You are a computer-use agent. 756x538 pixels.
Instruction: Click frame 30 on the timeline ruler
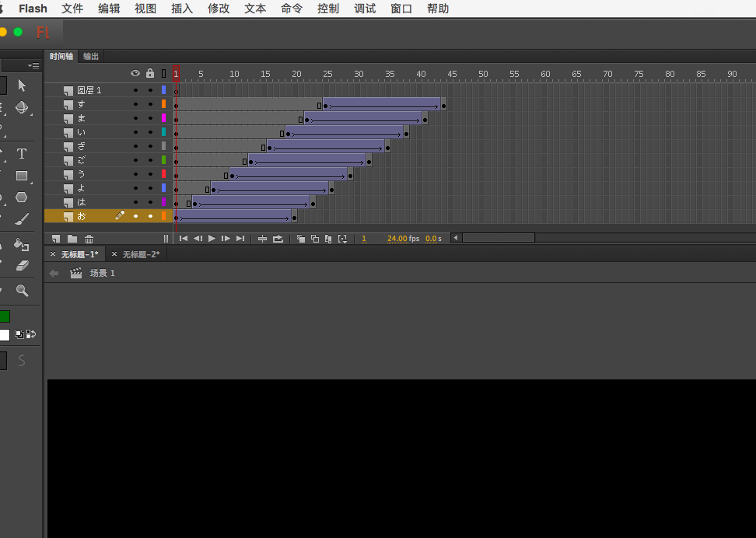(359, 74)
